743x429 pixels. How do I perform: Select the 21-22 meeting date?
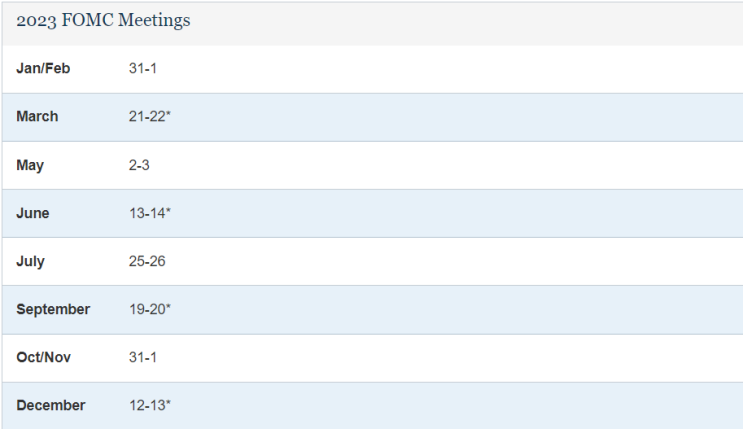point(147,117)
